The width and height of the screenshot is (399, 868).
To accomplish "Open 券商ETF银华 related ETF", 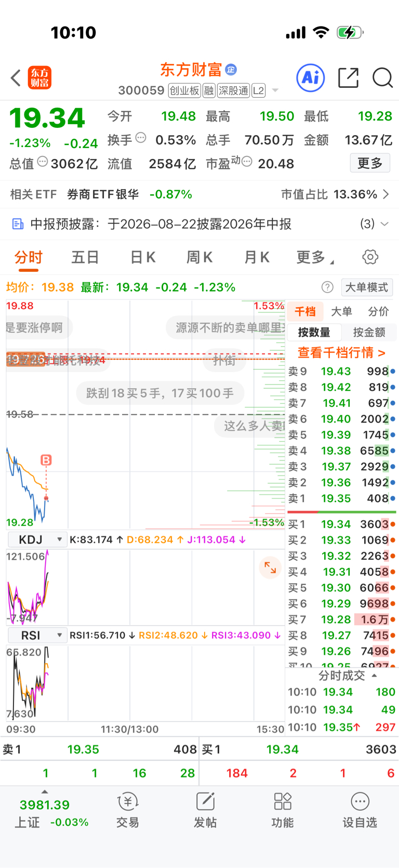I will pos(103,194).
